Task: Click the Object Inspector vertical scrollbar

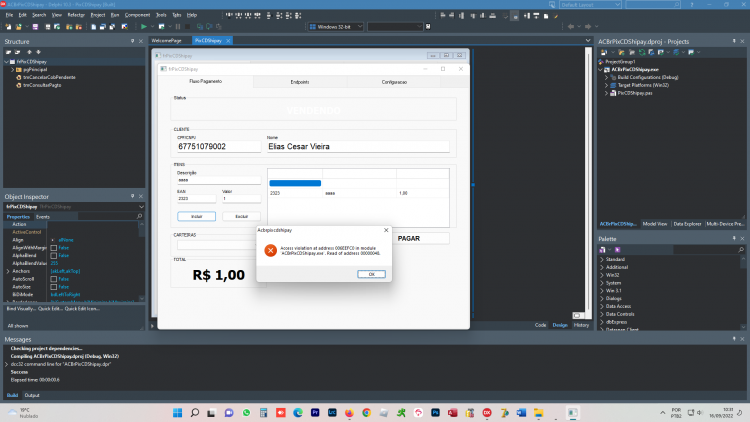Action: (x=142, y=261)
